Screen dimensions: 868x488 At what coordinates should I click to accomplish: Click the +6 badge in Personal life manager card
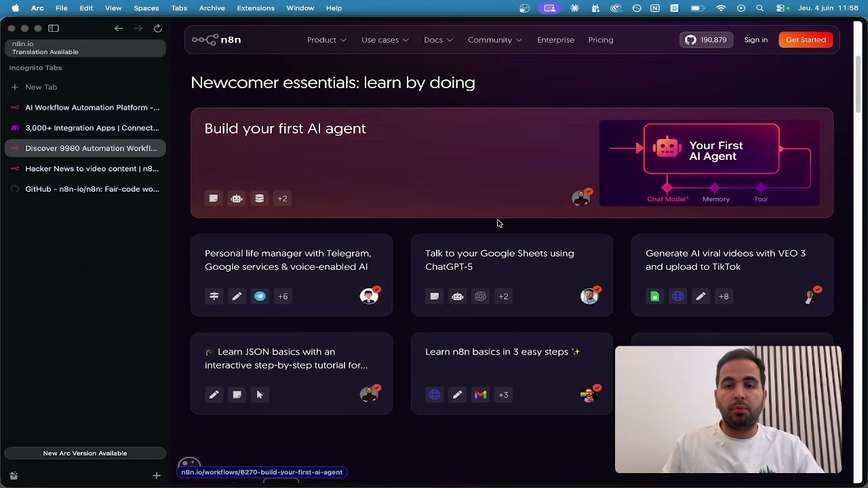[283, 296]
